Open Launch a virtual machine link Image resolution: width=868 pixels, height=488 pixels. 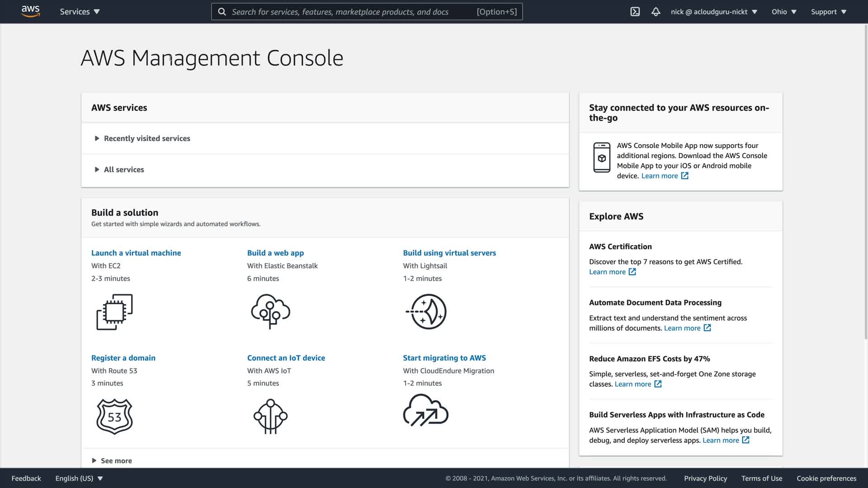point(136,253)
